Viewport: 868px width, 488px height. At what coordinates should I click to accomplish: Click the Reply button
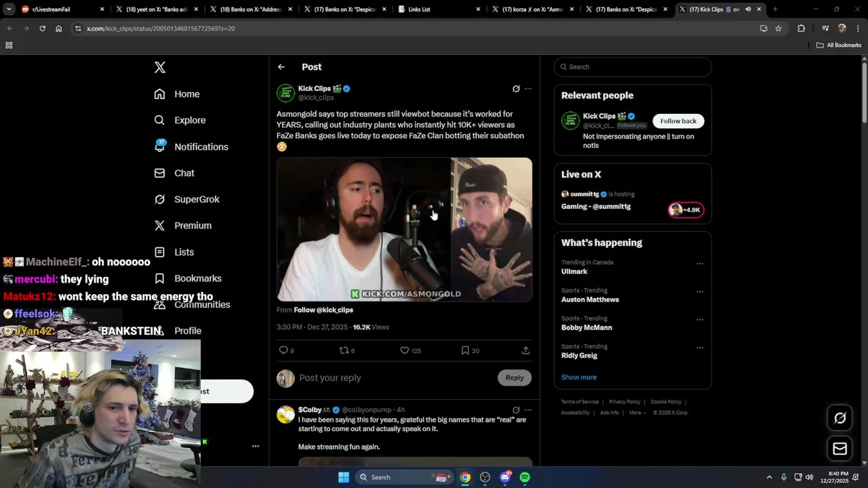514,378
